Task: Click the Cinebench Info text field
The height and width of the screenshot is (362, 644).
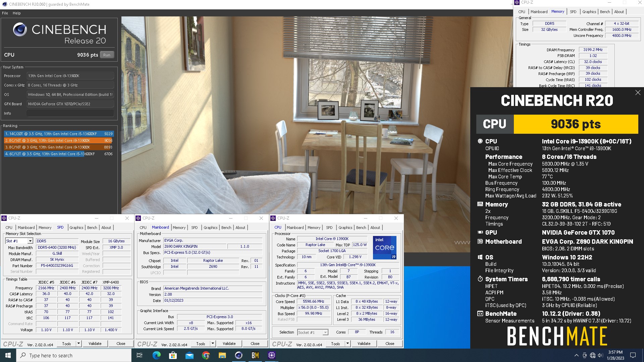Action: coord(70,113)
